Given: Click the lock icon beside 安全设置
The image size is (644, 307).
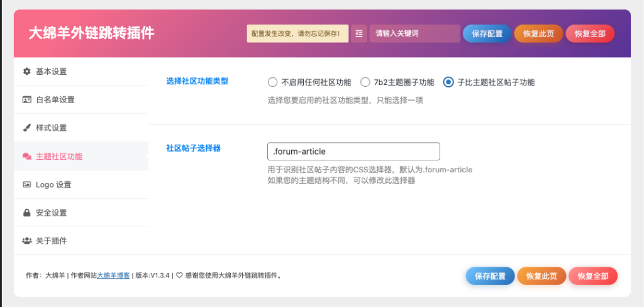Looking at the screenshot, I should coord(26,213).
